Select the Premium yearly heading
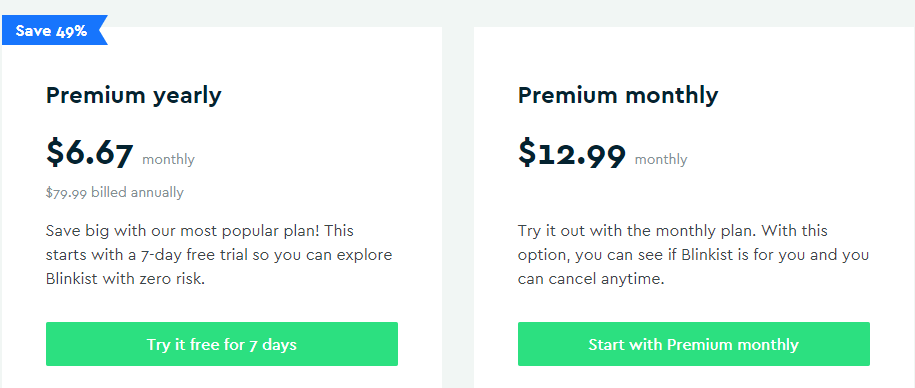915x388 pixels. (134, 95)
